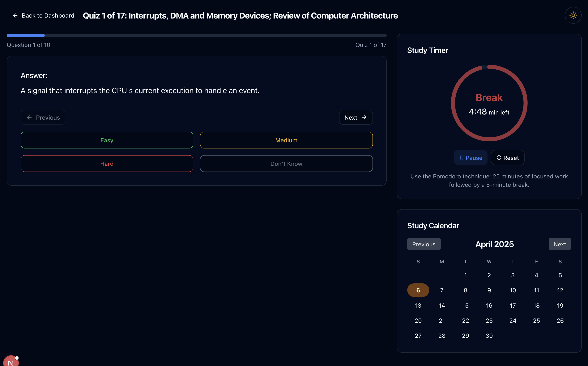This screenshot has height=366, width=588.
Task: Select April 15 in the calendar
Action: 465,306
